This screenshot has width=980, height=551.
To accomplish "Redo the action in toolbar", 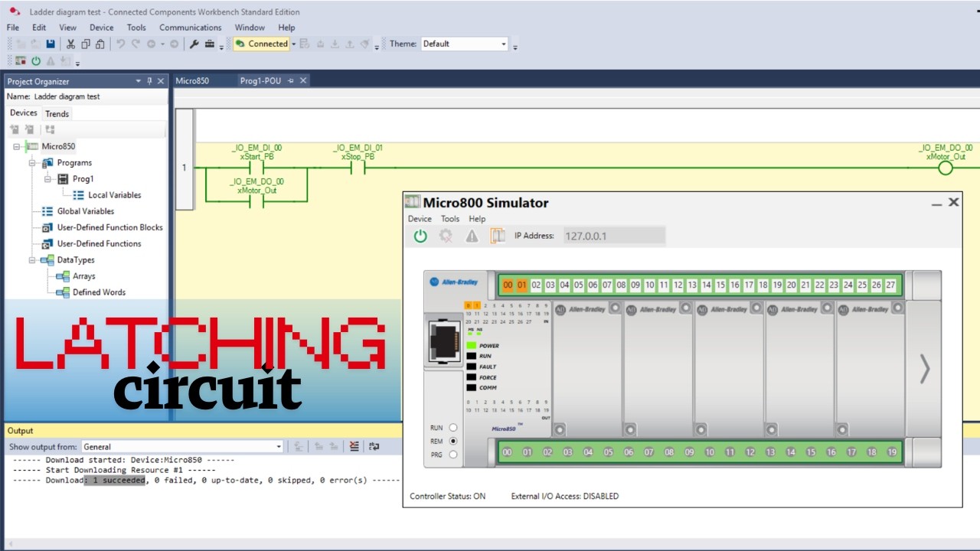I will (x=136, y=44).
